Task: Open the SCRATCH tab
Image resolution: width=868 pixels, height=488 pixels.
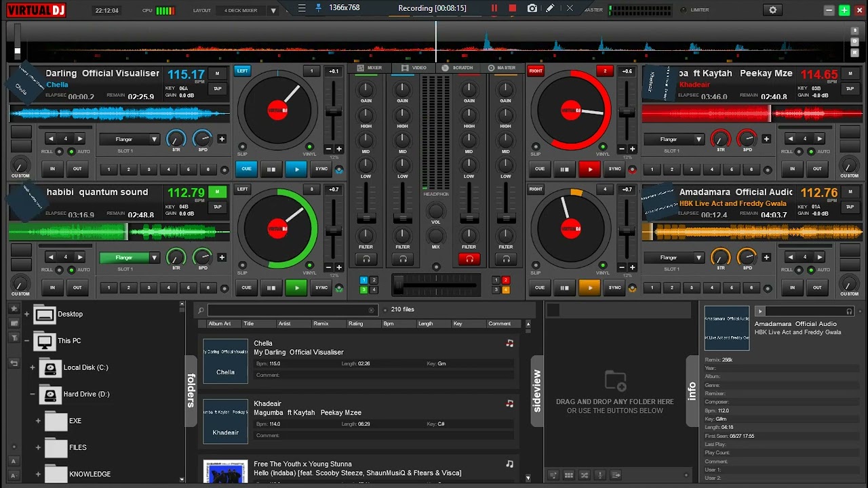Action: (x=458, y=68)
